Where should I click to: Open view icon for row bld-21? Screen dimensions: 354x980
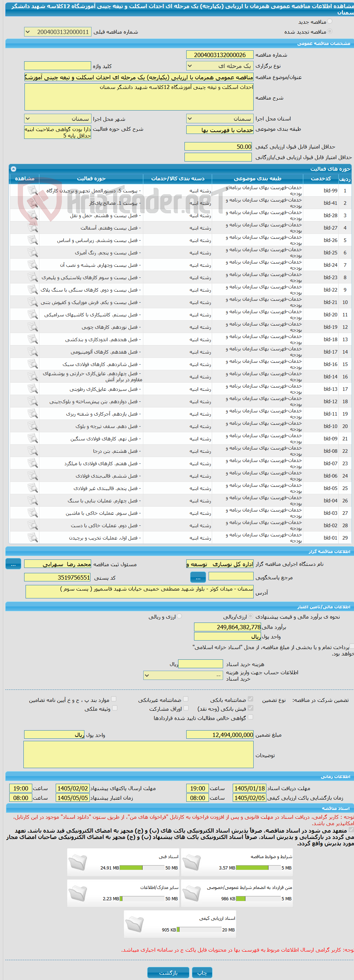coord(33,302)
